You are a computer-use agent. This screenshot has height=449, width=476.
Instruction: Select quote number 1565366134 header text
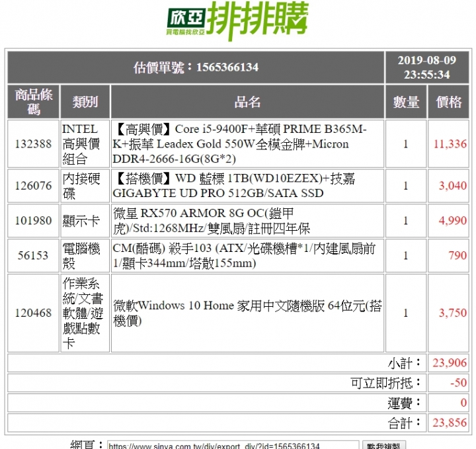pos(196,67)
